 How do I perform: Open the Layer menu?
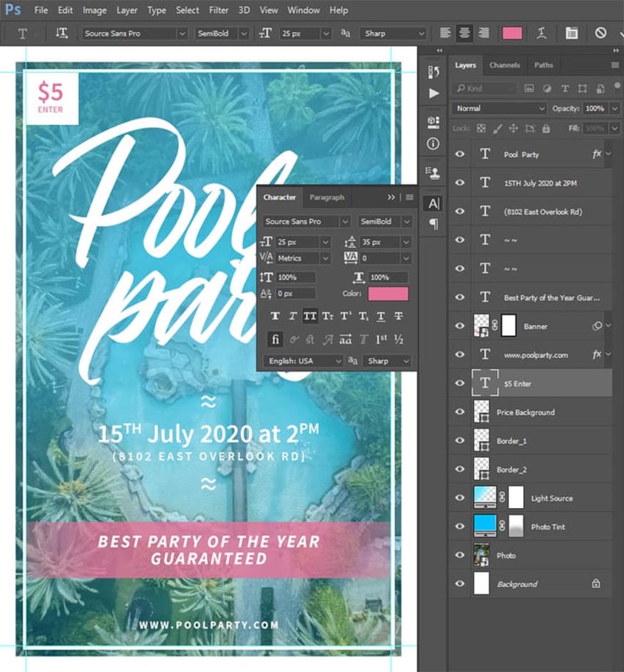127,10
